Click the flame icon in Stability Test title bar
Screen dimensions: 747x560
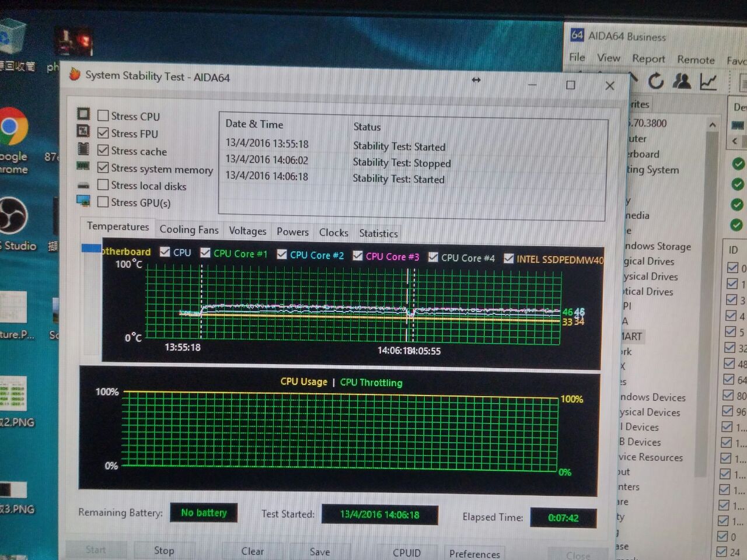(75, 73)
